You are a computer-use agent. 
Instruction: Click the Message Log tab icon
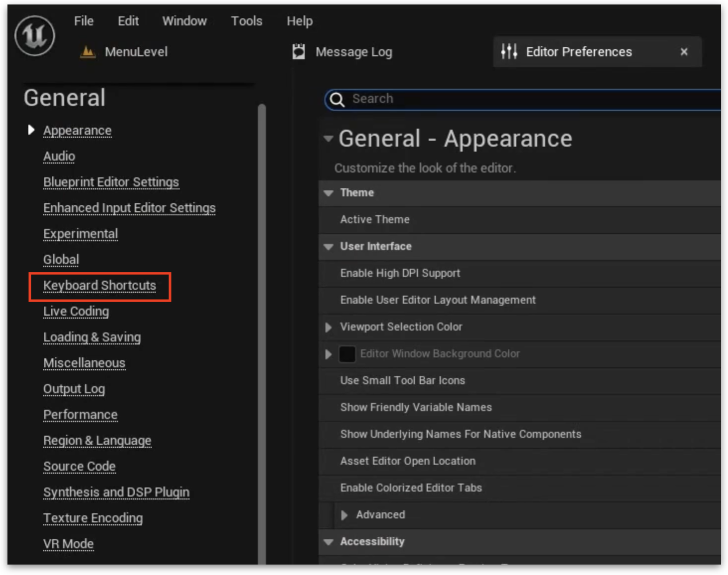(x=298, y=52)
